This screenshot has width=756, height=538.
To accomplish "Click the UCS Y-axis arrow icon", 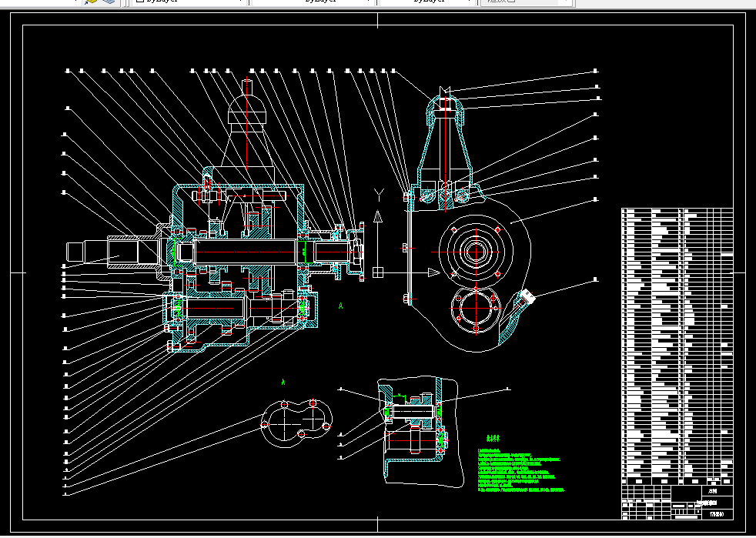I will (378, 216).
